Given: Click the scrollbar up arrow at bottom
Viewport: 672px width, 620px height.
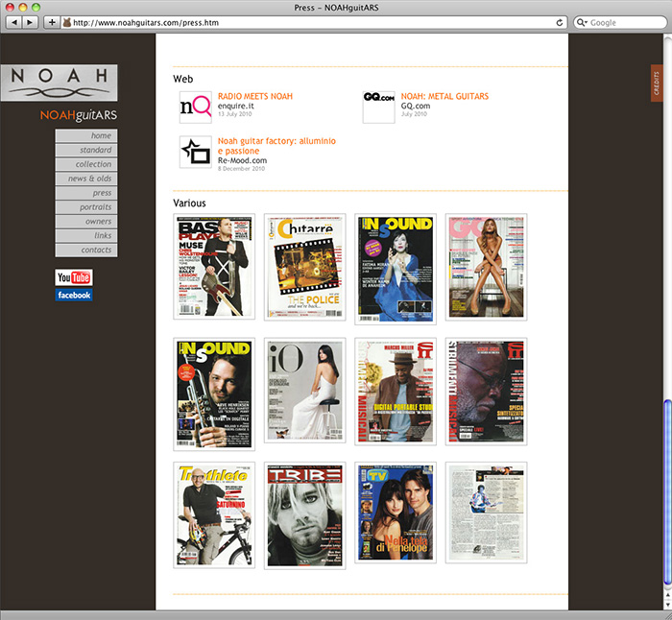Looking at the screenshot, I should coord(667,595).
